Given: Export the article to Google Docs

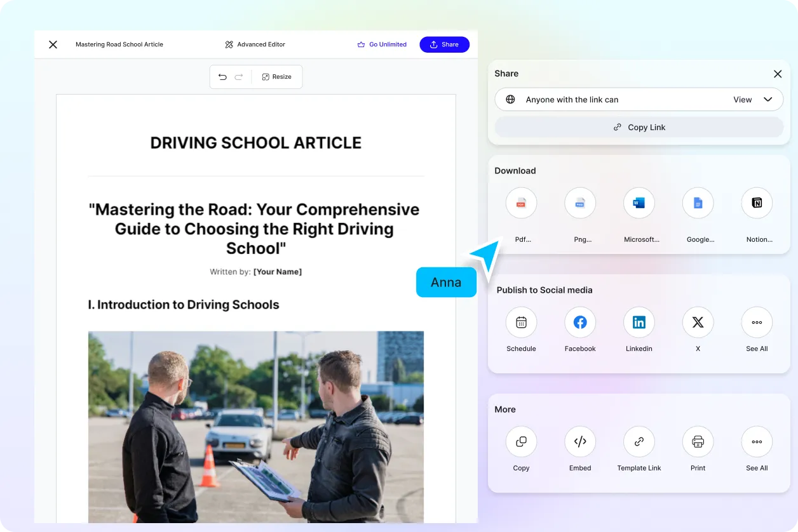Looking at the screenshot, I should 698,203.
